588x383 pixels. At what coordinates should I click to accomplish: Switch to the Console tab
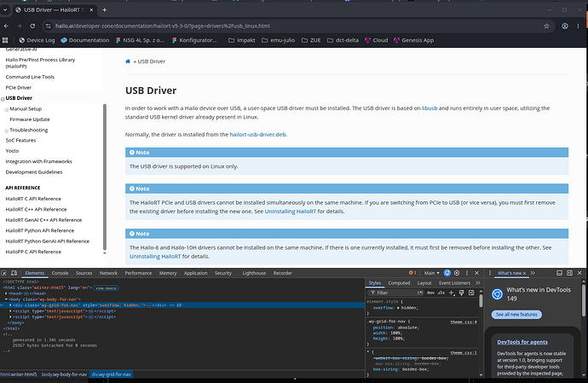click(x=60, y=273)
